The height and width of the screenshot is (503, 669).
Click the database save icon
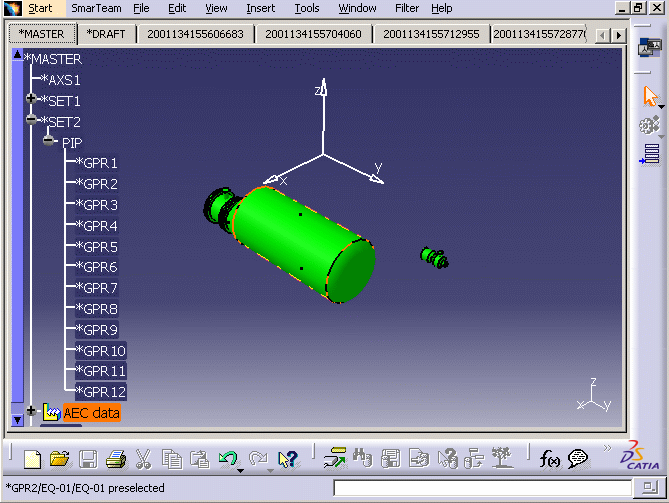click(390, 459)
